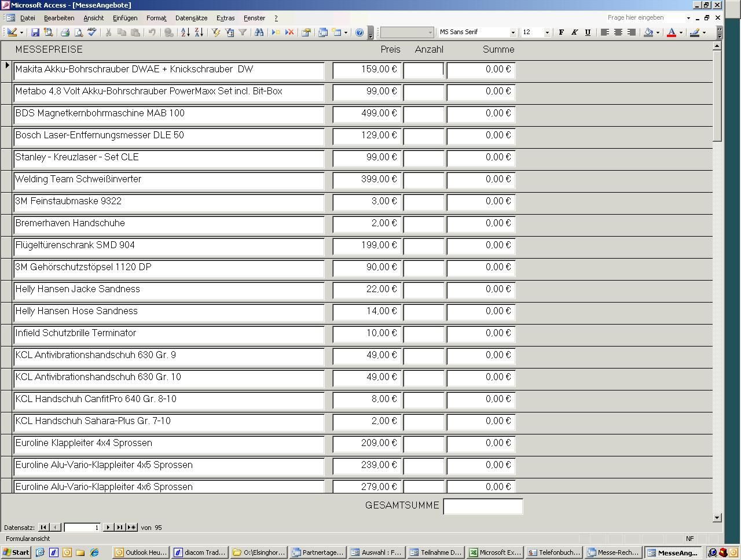Sort records descending Z-A
The height and width of the screenshot is (560, 741).
[199, 32]
